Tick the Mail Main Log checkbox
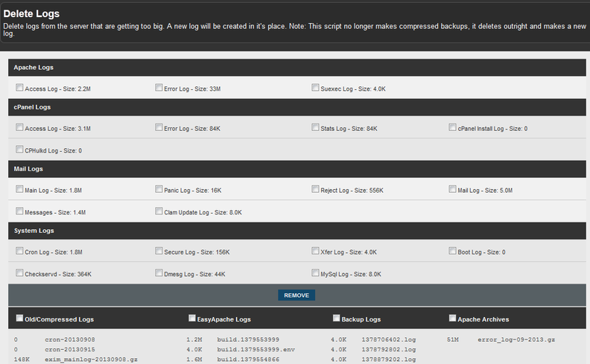Image resolution: width=590 pixels, height=364 pixels. (19, 189)
